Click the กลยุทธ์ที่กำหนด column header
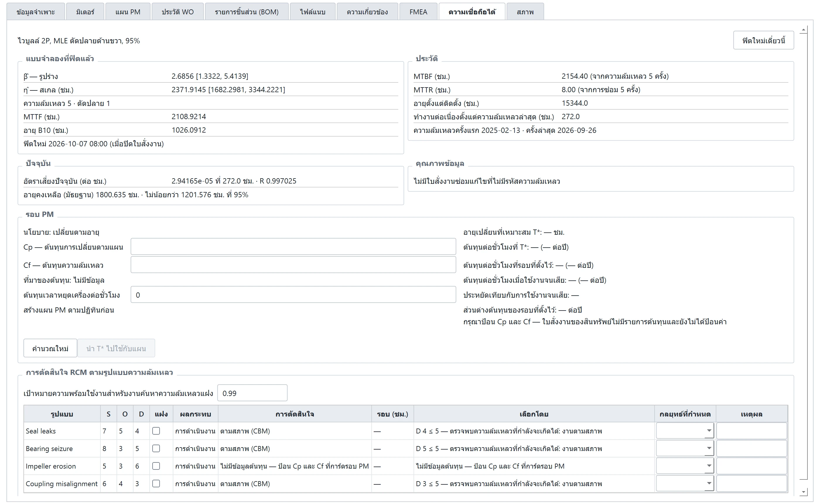 (x=685, y=414)
